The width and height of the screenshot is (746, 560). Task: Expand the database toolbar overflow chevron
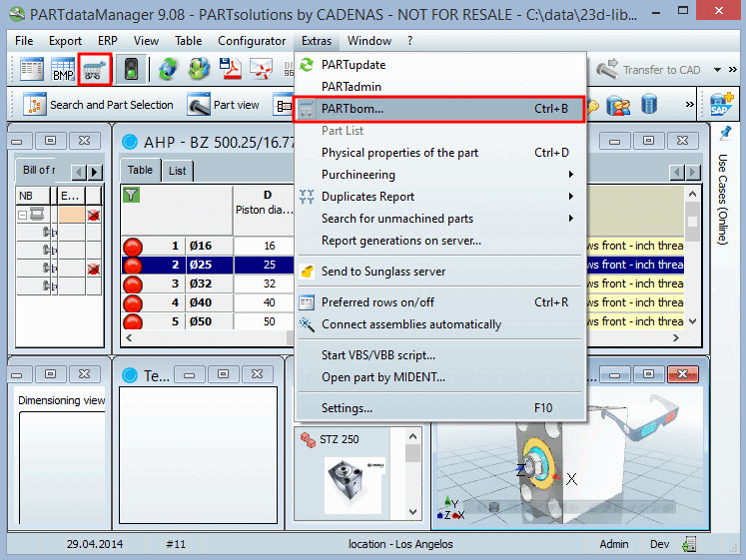[x=689, y=105]
